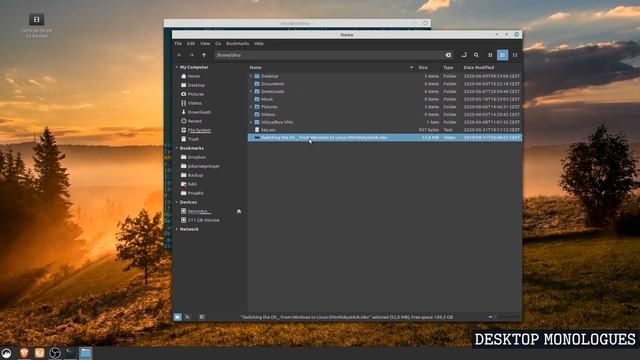This screenshot has width=640, height=360.
Task: Open the system menu in the taskbar
Action: click(x=7, y=353)
